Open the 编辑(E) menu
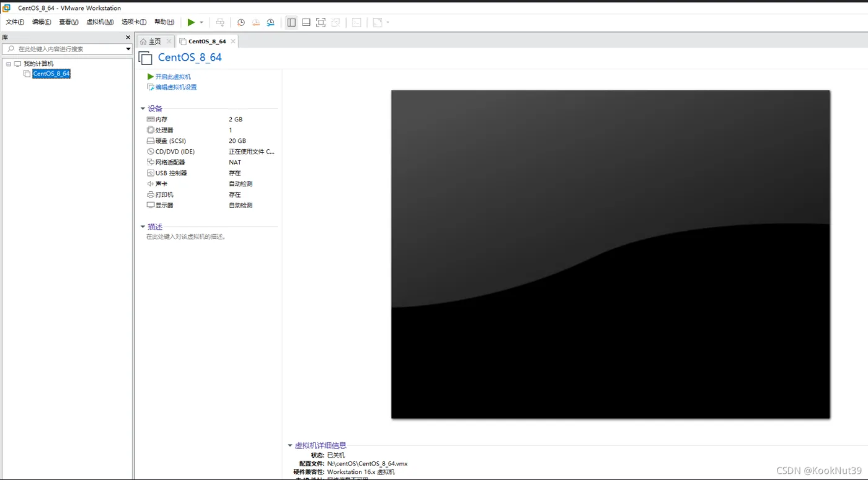The height and width of the screenshot is (480, 868). (x=42, y=22)
